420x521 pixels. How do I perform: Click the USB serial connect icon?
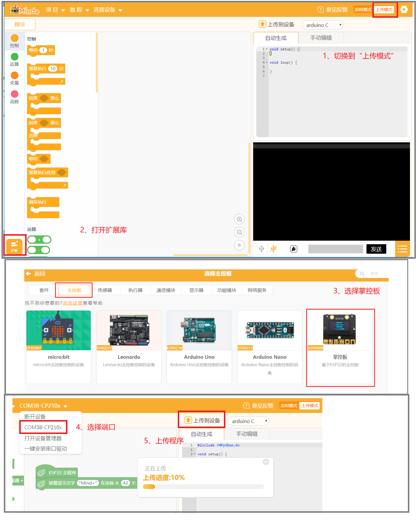(x=261, y=249)
